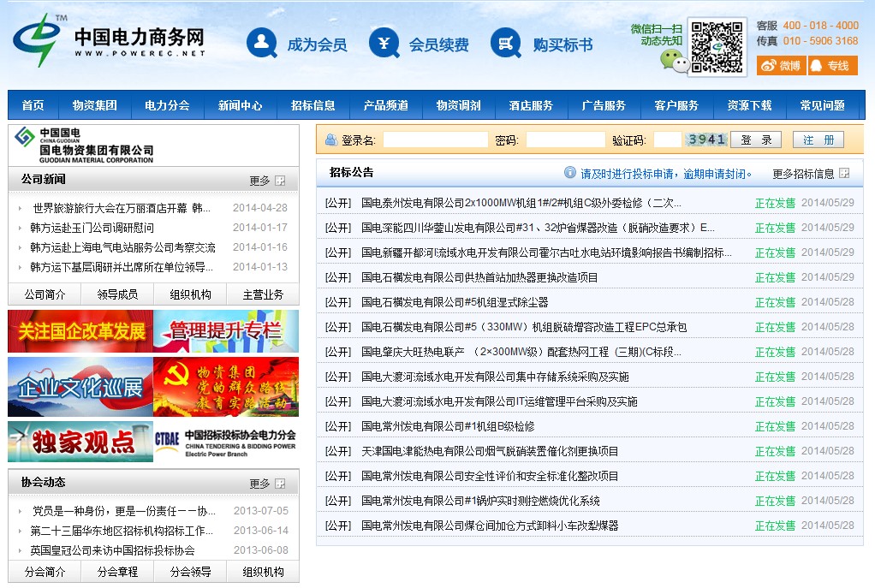Open the CTBAE 中国招标投标协会电力分会 banner
This screenshot has height=588, width=875.
[226, 442]
